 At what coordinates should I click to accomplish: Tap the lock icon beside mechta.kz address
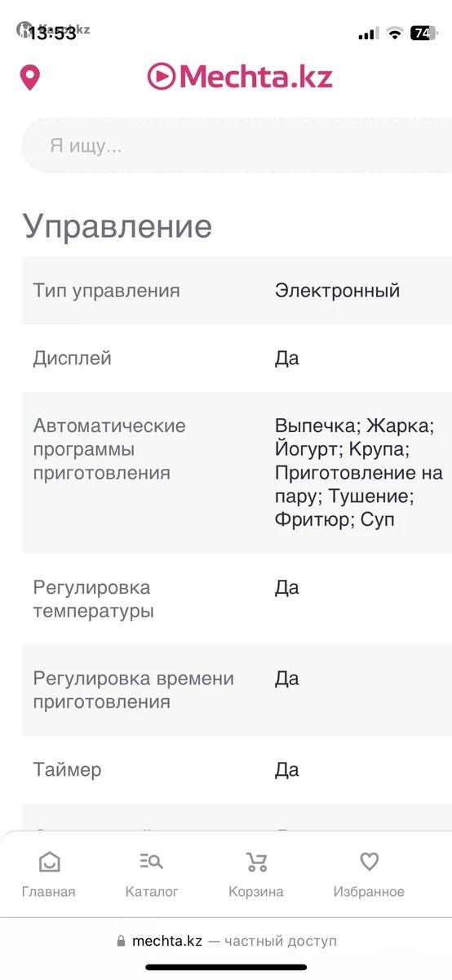coord(122,941)
